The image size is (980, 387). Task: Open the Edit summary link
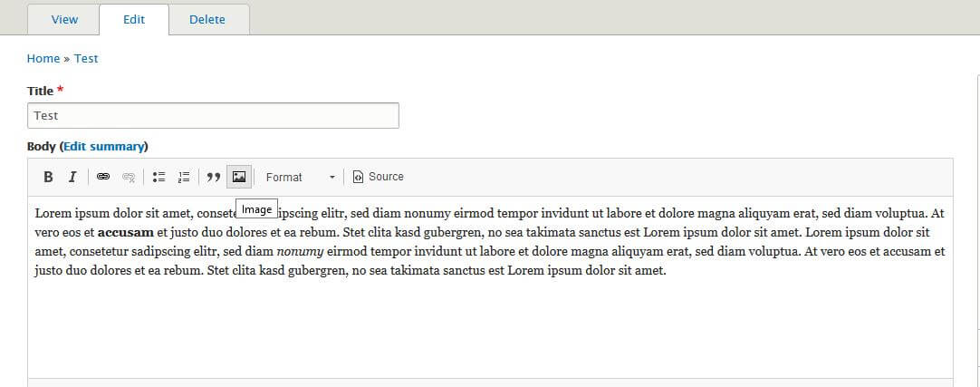coord(104,146)
